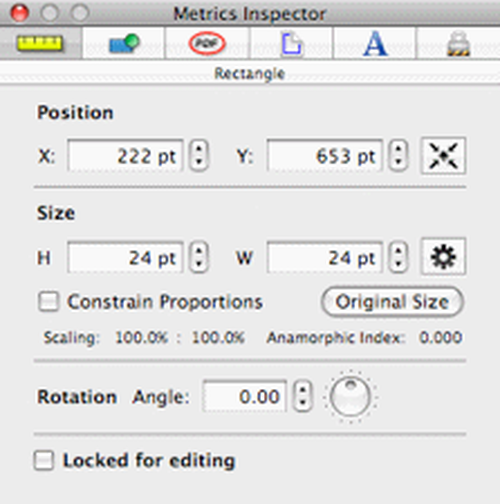Click the Original Size button
The height and width of the screenshot is (504, 500).
click(392, 302)
